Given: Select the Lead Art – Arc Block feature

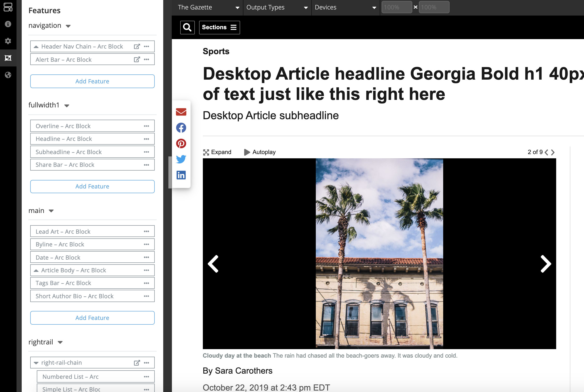Looking at the screenshot, I should point(92,232).
